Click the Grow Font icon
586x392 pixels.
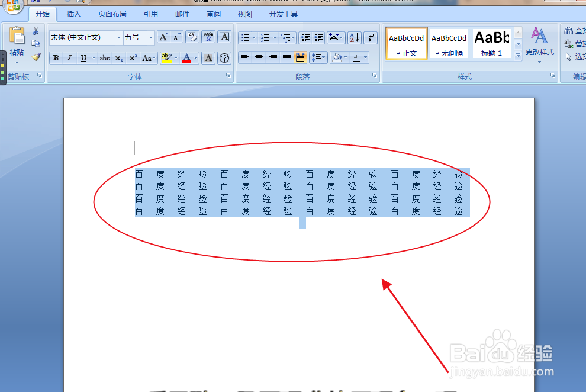click(163, 37)
